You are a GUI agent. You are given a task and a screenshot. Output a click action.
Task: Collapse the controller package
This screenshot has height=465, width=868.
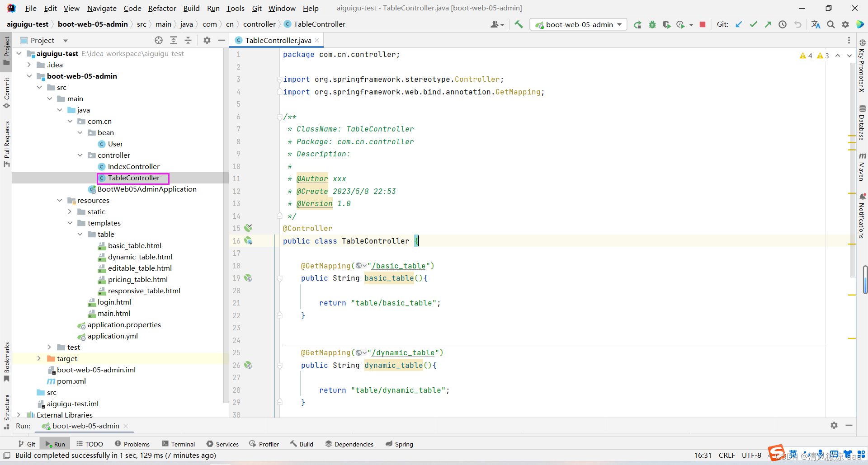tap(80, 155)
